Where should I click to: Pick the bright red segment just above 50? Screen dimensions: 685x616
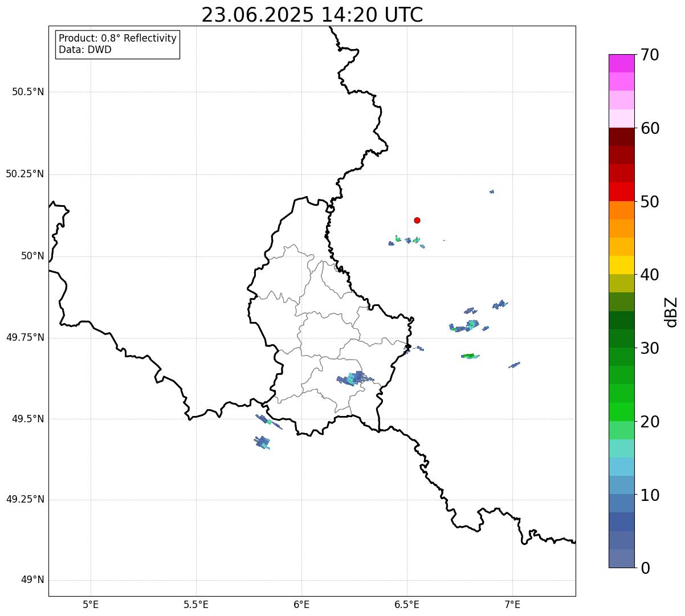[x=621, y=191]
